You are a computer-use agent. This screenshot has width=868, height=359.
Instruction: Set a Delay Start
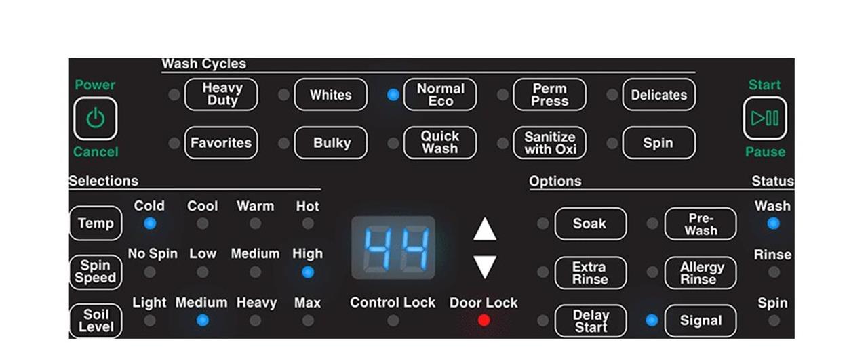[x=591, y=321]
